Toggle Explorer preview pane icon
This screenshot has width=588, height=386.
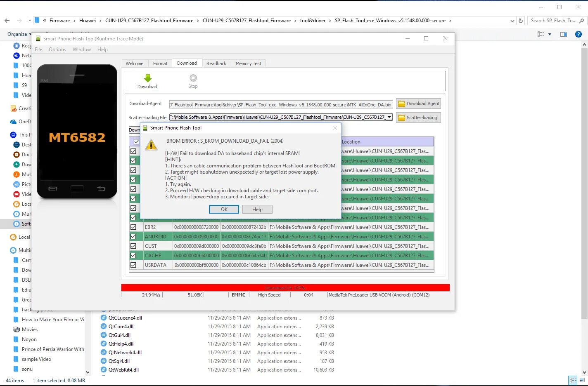pyautogui.click(x=564, y=34)
